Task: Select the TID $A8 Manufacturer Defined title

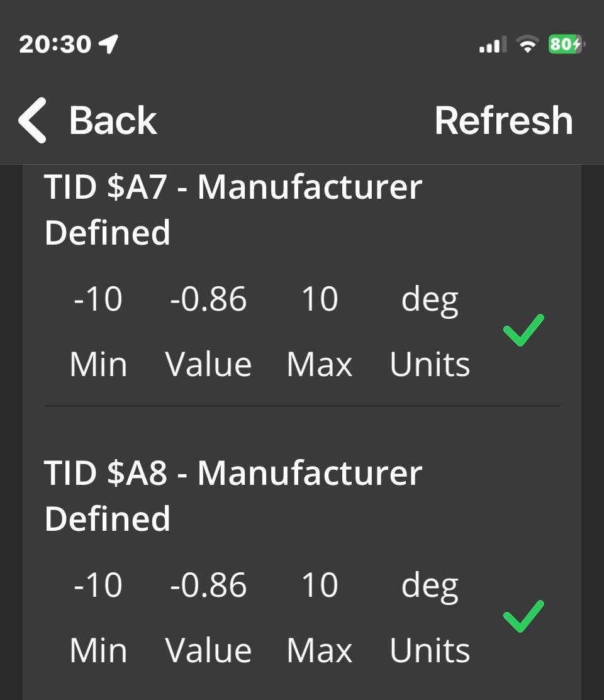Action: [233, 496]
